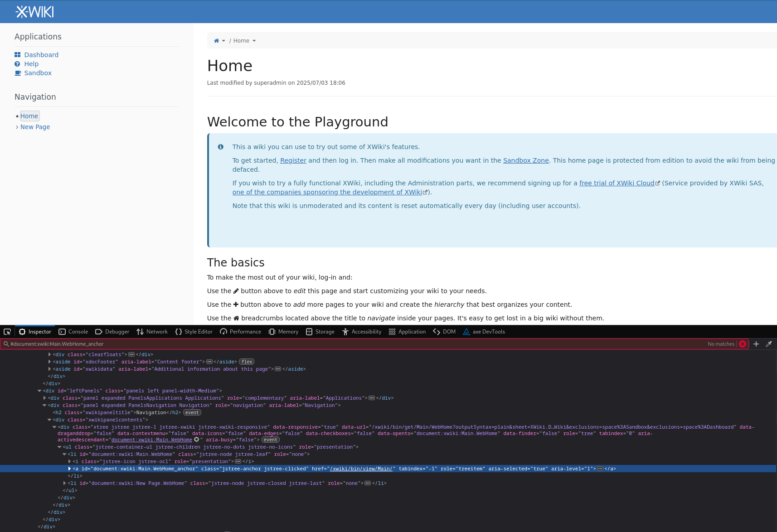Click the Register link
The image size is (777, 532).
click(293, 160)
